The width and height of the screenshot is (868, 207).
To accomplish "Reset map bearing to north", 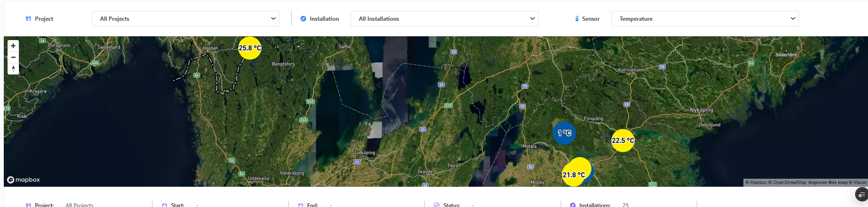I will [13, 69].
